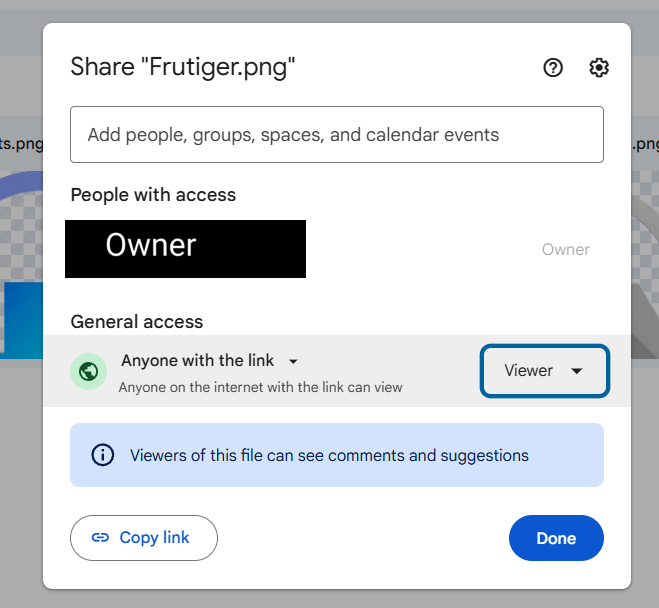Screen dimensions: 659x608
Task: Click the chain link icon on Copy link
Action: click(x=100, y=538)
